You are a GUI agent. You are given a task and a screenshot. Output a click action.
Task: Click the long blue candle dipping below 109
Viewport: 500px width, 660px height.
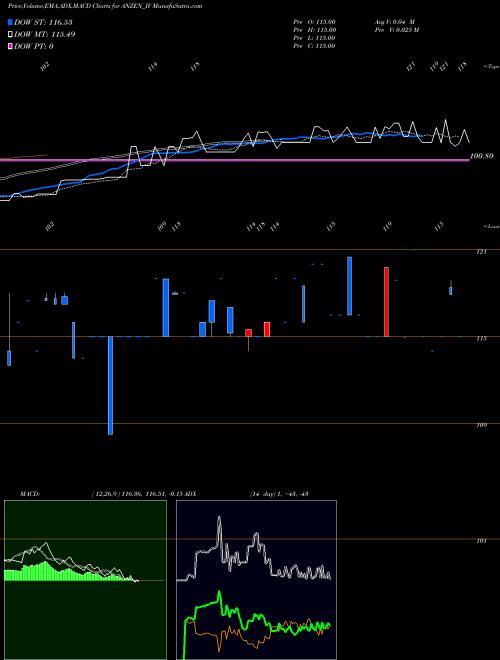coord(110,385)
